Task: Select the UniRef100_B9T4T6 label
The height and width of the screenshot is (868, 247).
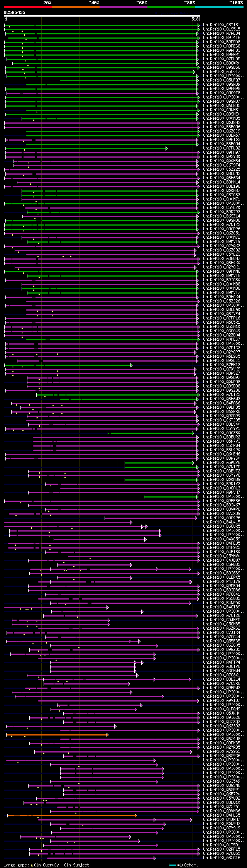Action: (x=222, y=38)
